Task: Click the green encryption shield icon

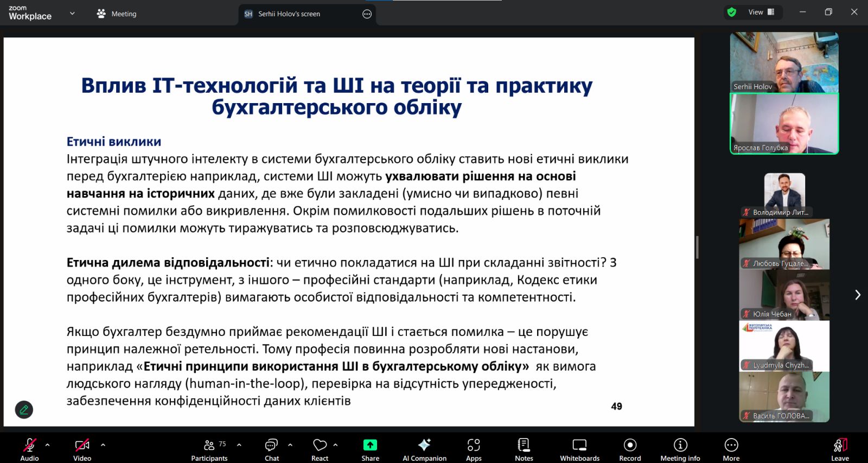Action: tap(732, 12)
